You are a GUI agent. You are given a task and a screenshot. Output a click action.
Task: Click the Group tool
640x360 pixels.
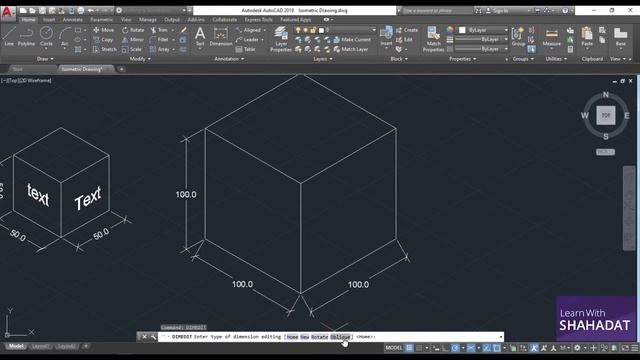(518, 36)
